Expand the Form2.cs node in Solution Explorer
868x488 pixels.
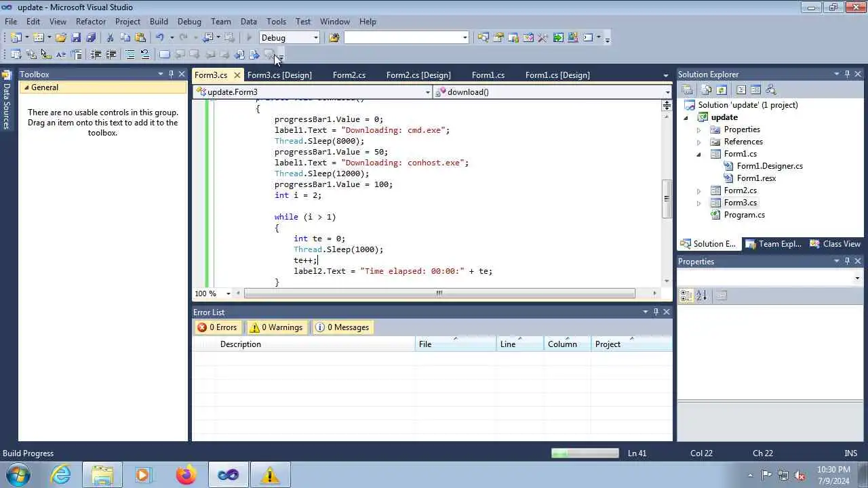699,190
